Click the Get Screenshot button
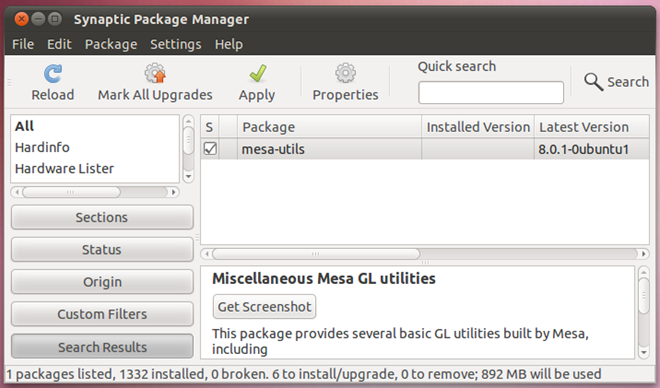This screenshot has width=660, height=388. pyautogui.click(x=264, y=307)
